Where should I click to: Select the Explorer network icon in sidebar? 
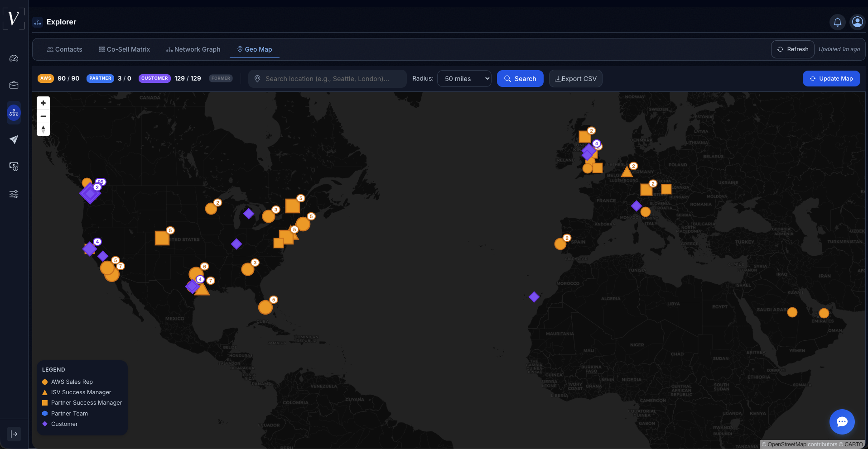tap(14, 113)
